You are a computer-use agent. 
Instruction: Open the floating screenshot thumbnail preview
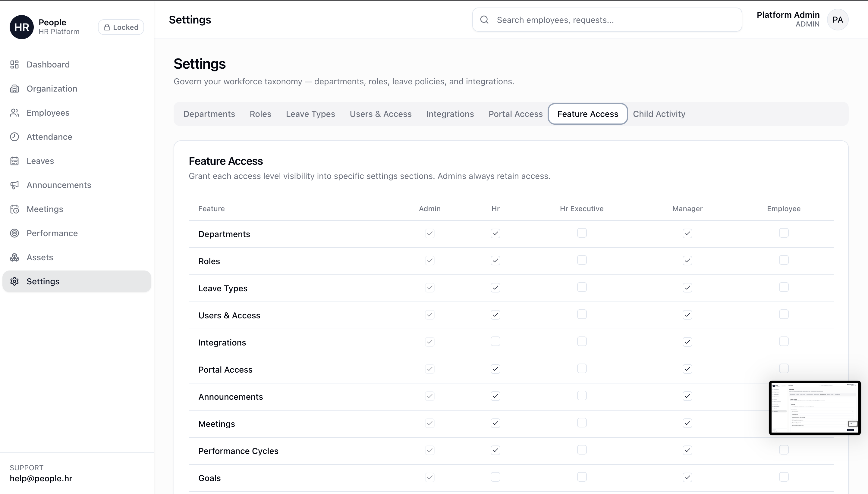tap(814, 408)
